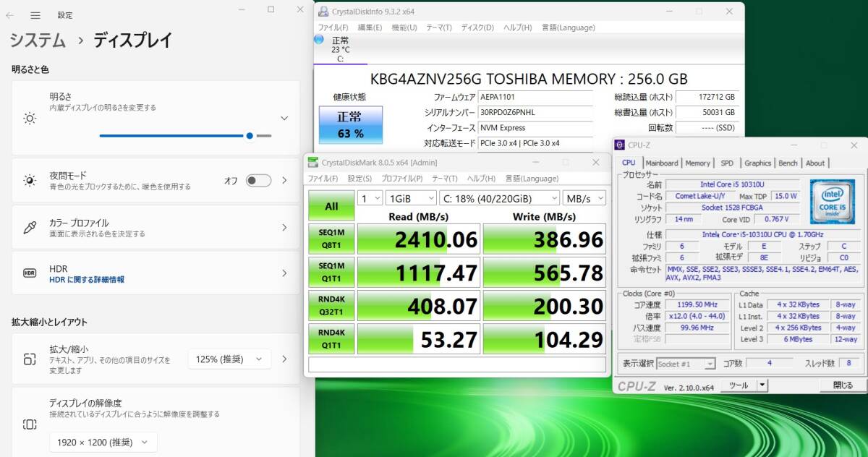The image size is (868, 457).
Task: Click the All benchmark button
Action: 331,206
